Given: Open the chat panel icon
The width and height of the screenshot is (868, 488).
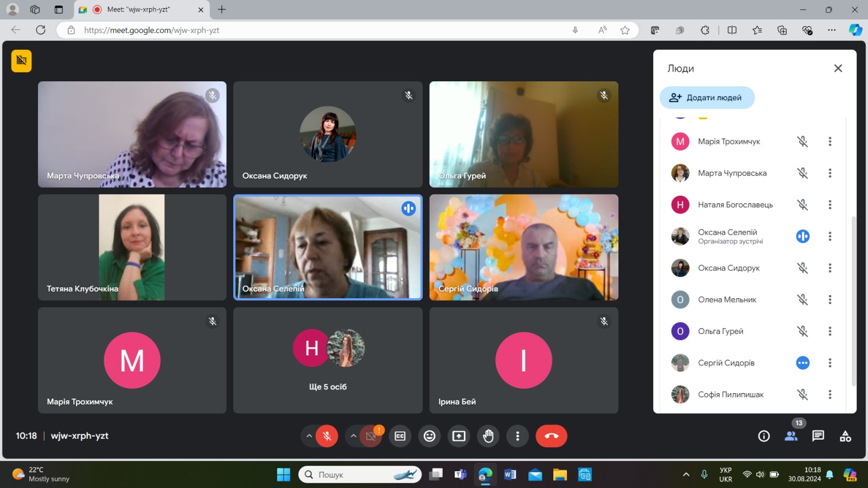Looking at the screenshot, I should [x=818, y=436].
